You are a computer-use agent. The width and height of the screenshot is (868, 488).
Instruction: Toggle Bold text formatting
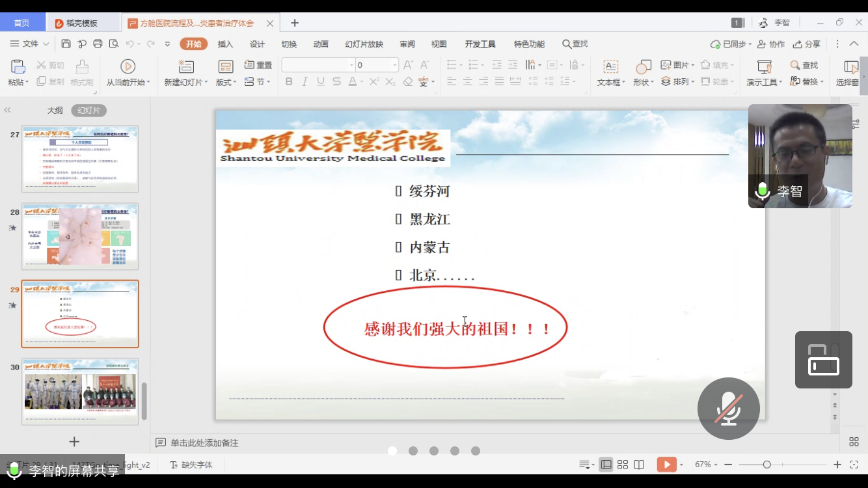click(289, 82)
